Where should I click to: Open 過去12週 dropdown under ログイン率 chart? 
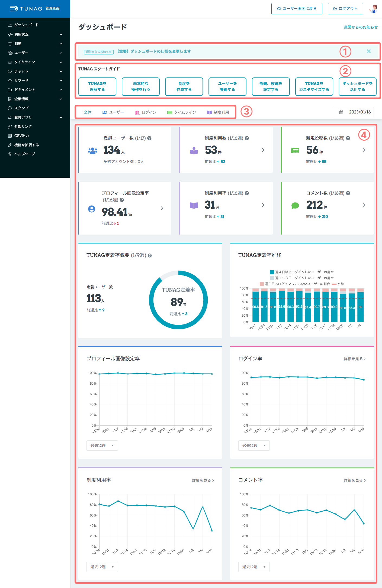[254, 446]
